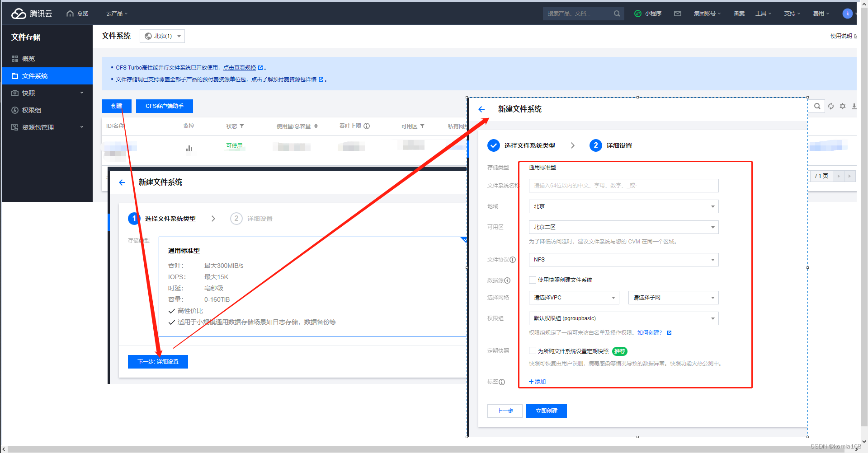Open the 地域 北京 dropdown
Image resolution: width=868 pixels, height=453 pixels.
623,206
